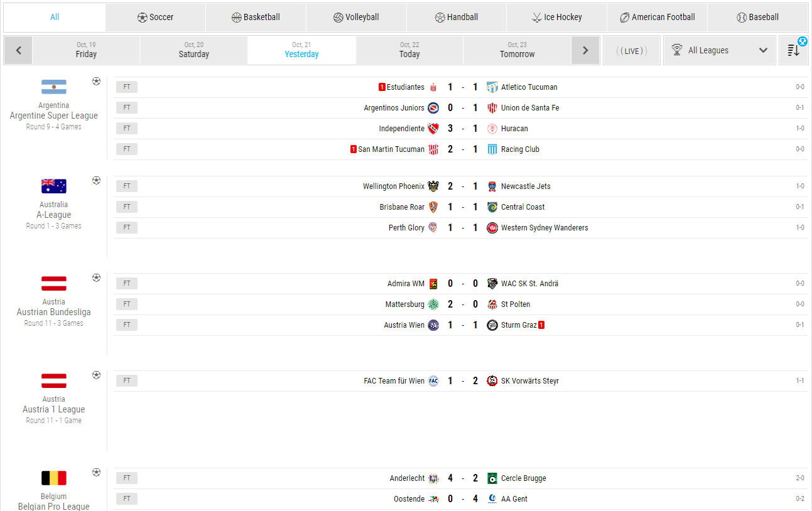Click Wellington Phoenix team crest
Viewport: 812px width, 511px height.
(x=433, y=186)
